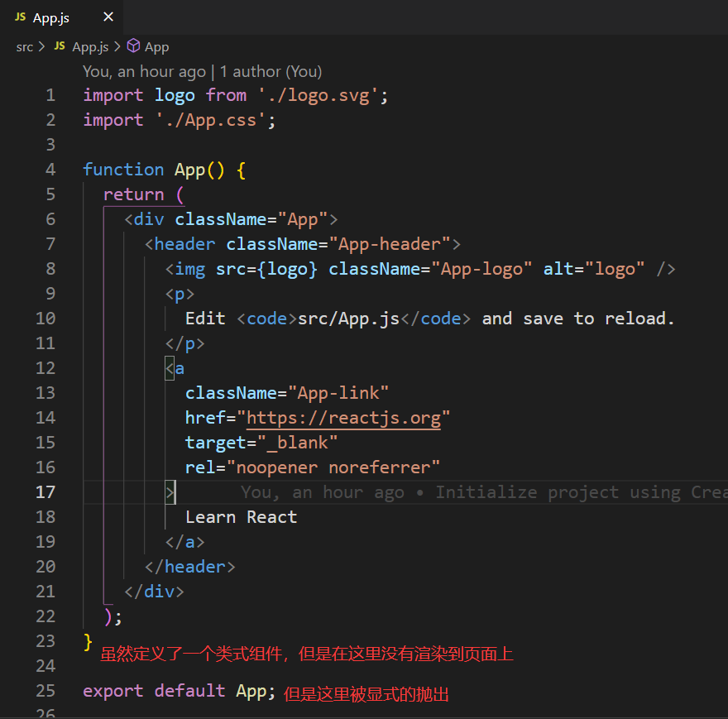
Task: Click line number 17 in the gutter
Action: click(45, 492)
